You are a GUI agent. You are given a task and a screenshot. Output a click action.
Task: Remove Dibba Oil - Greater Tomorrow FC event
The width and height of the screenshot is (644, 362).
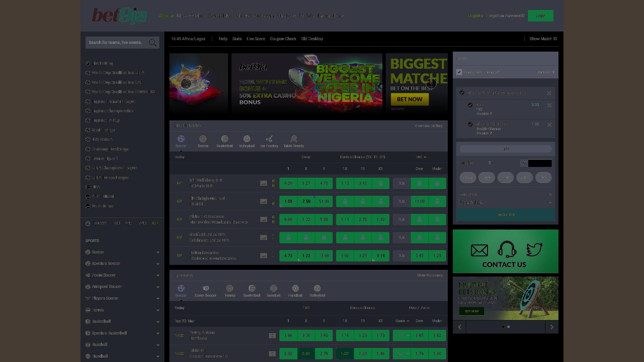coord(549,93)
